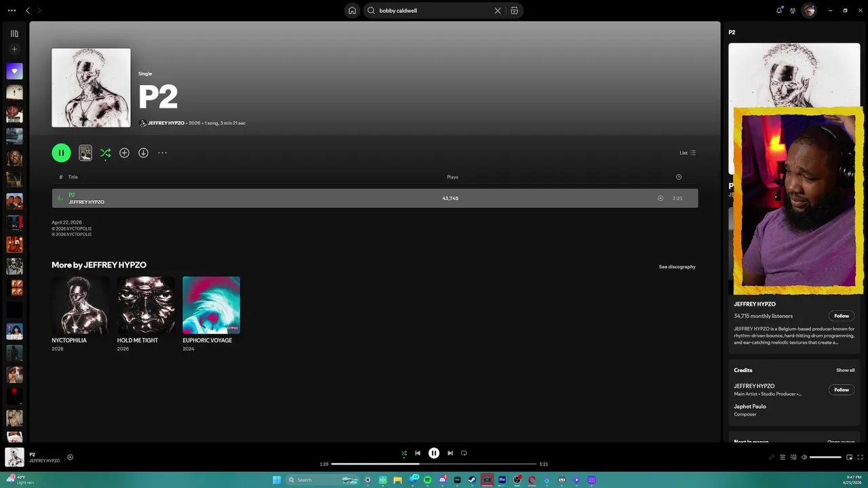Image resolution: width=868 pixels, height=488 pixels.
Task: Open Friend Activity icon in top bar
Action: point(793,10)
